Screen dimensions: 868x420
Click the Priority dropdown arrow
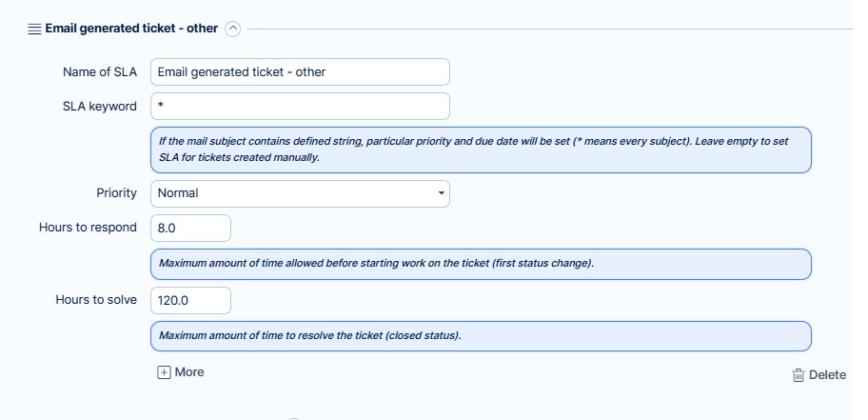pos(441,193)
